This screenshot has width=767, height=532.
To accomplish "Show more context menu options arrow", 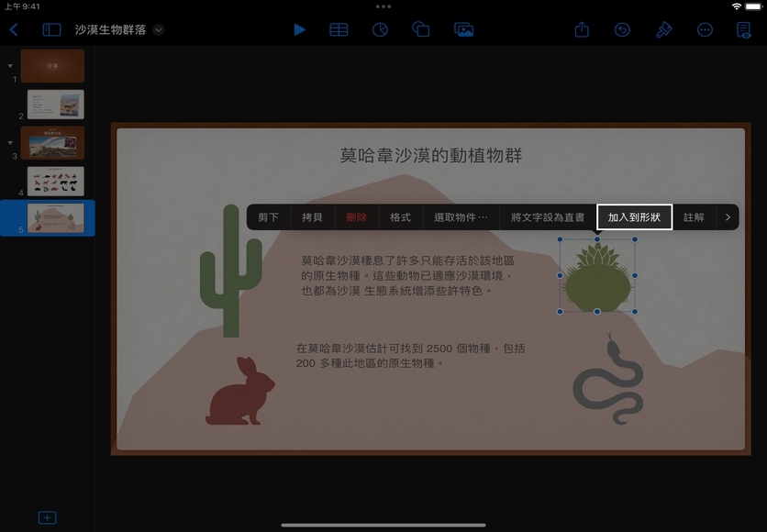I will point(728,217).
